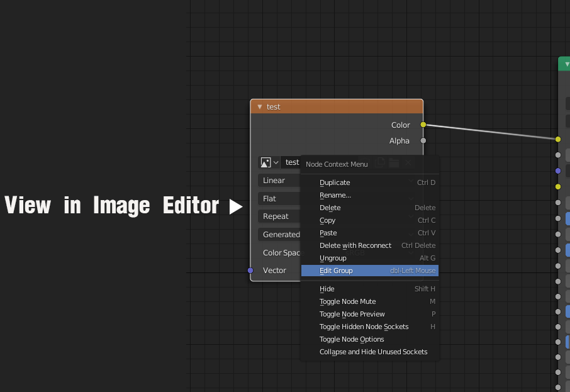Click the Color Space label in the test node
The image size is (570, 392).
pyautogui.click(x=282, y=253)
